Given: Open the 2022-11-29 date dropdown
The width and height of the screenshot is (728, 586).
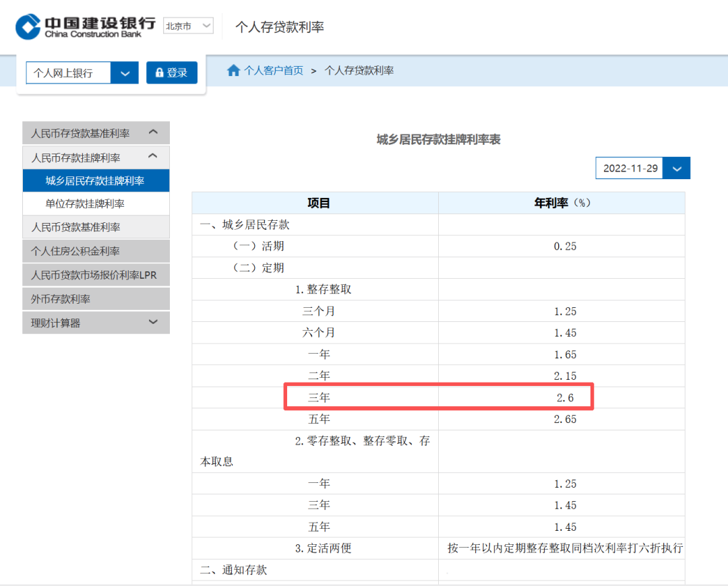Looking at the screenshot, I should tap(677, 168).
